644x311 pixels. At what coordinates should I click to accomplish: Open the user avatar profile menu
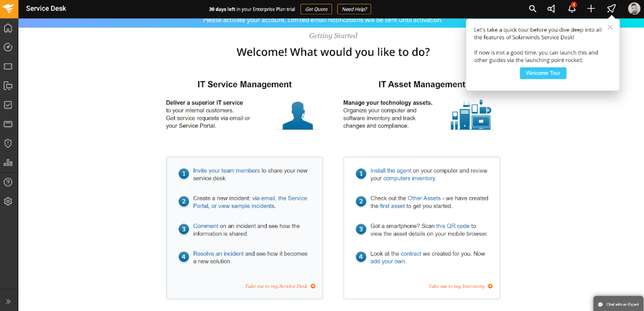(x=633, y=9)
